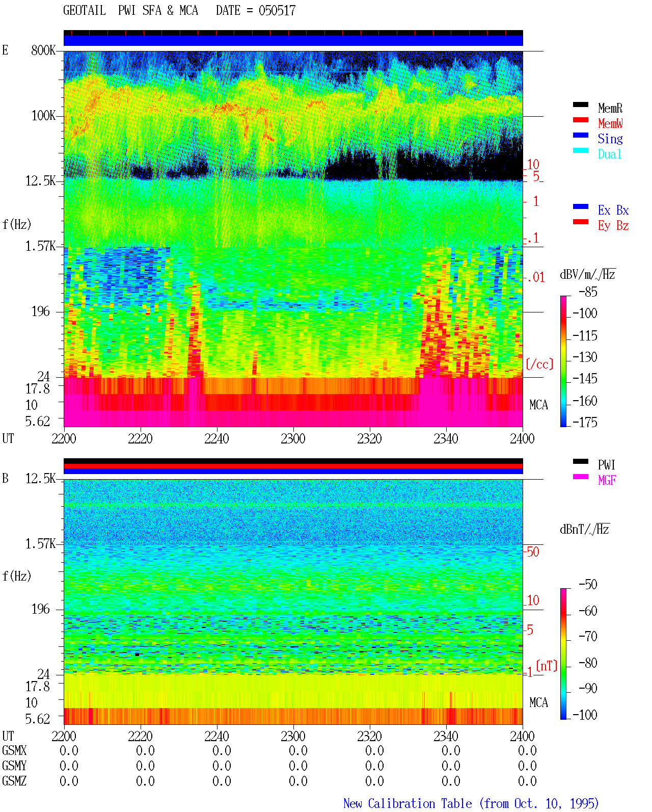Click the 'MemR' legend label
This screenshot has height=812, width=652.
point(610,108)
